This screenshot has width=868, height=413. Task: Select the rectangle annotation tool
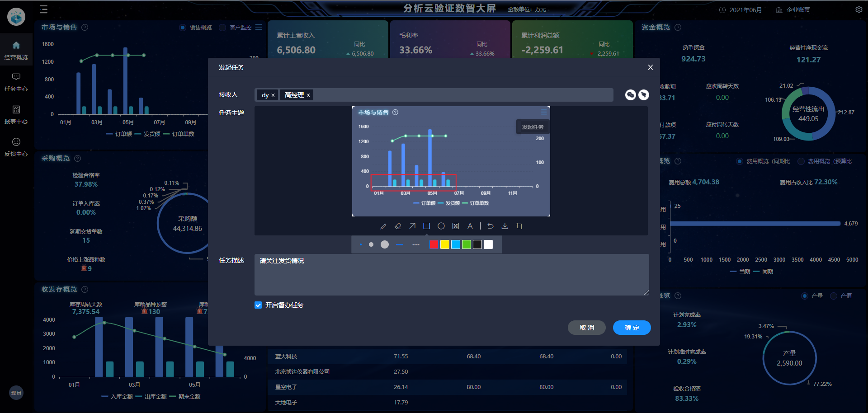427,226
